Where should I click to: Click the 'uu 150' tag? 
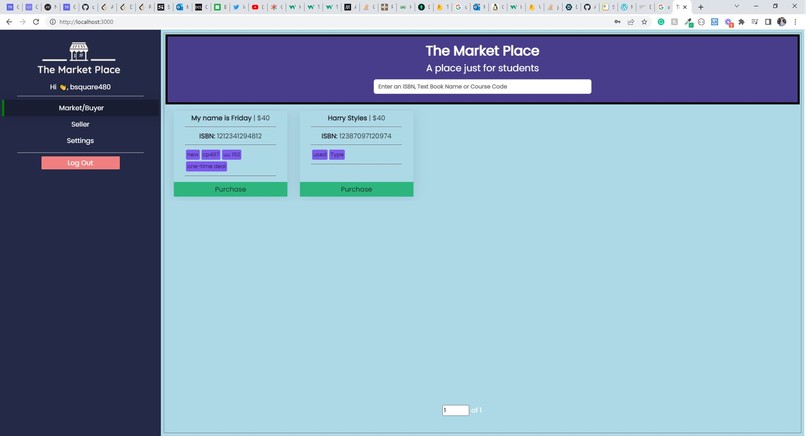(231, 154)
